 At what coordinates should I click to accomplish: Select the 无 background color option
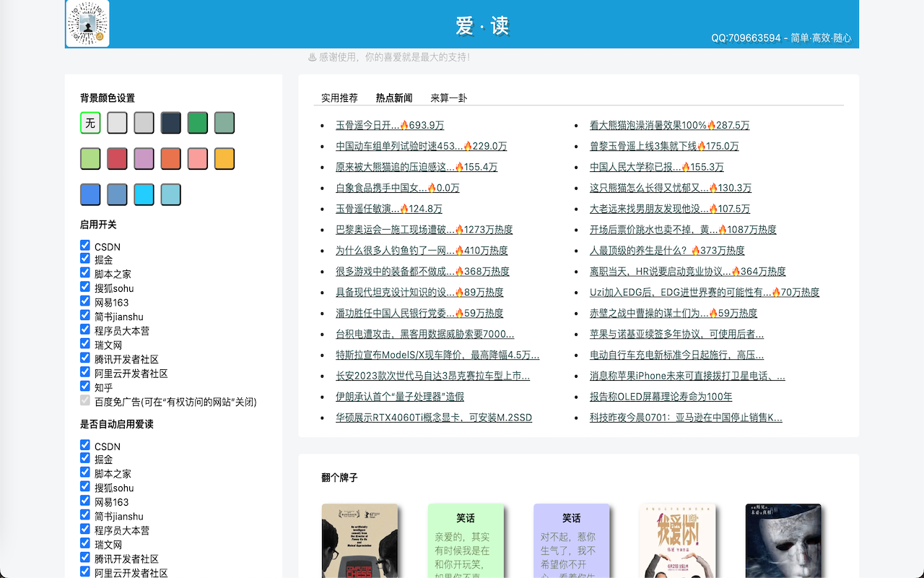pyautogui.click(x=90, y=123)
